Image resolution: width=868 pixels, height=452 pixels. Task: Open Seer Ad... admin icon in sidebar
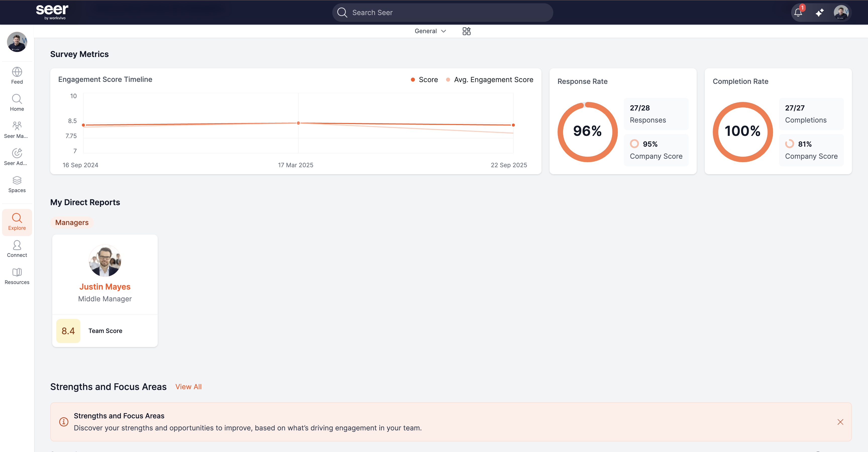point(17,153)
